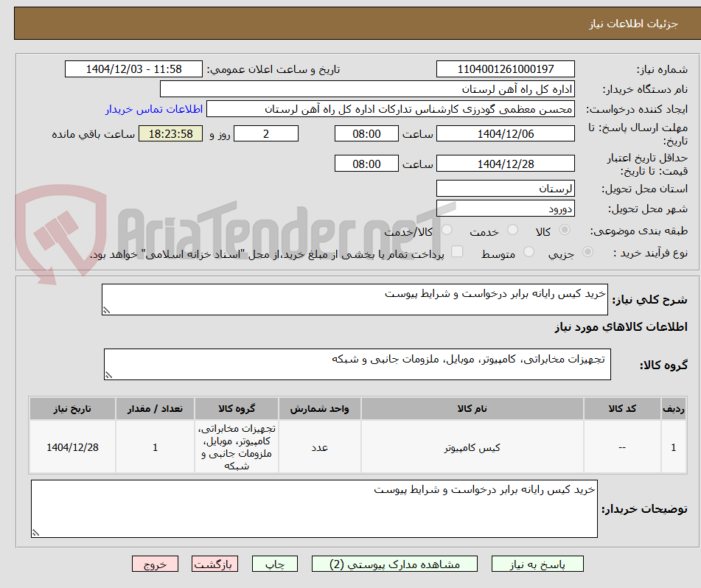This screenshot has width=701, height=588.
Task: Click the ساعت باقی مانده label
Action: (x=93, y=134)
